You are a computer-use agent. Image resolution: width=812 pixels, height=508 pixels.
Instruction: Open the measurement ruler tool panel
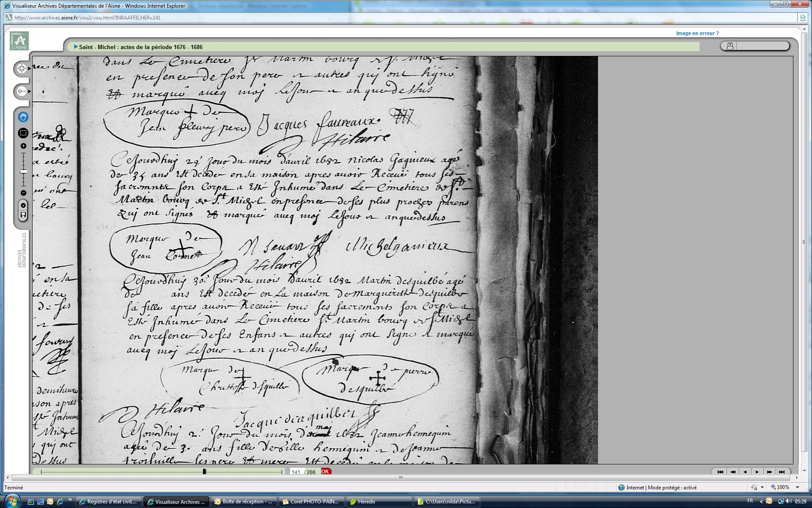[22, 91]
